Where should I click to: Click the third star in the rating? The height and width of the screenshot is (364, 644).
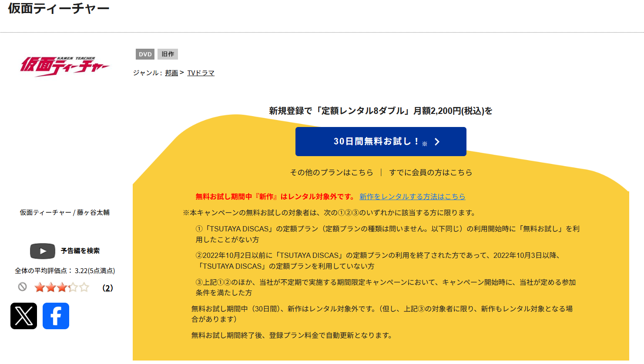pyautogui.click(x=62, y=287)
